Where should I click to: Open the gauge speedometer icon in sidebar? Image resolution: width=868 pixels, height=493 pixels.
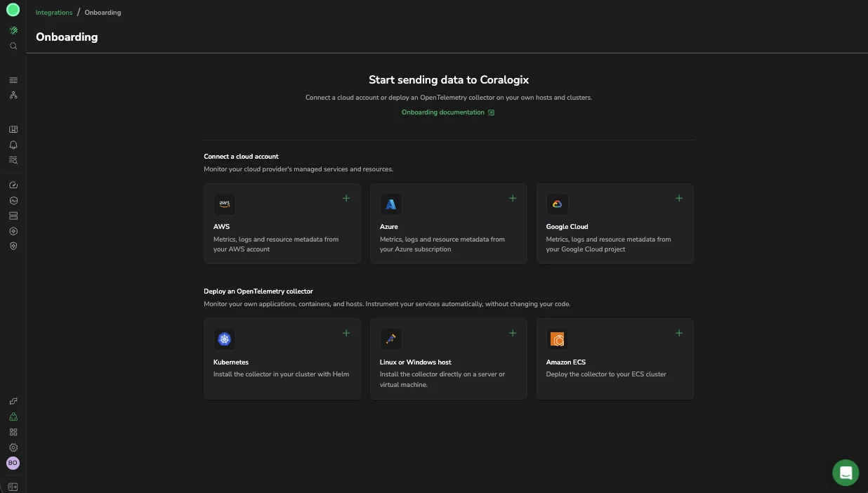pos(13,185)
